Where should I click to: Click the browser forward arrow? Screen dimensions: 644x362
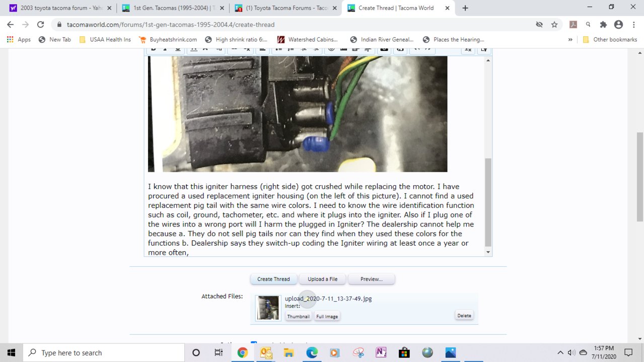click(x=25, y=24)
